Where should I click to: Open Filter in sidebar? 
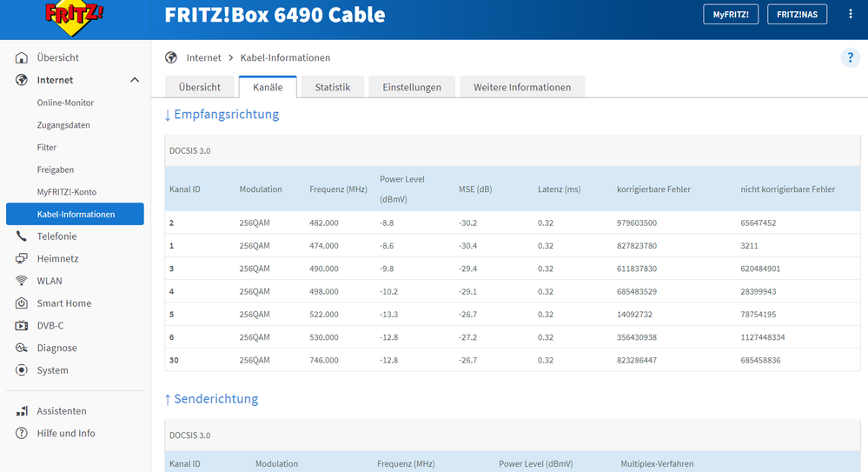pyautogui.click(x=47, y=148)
